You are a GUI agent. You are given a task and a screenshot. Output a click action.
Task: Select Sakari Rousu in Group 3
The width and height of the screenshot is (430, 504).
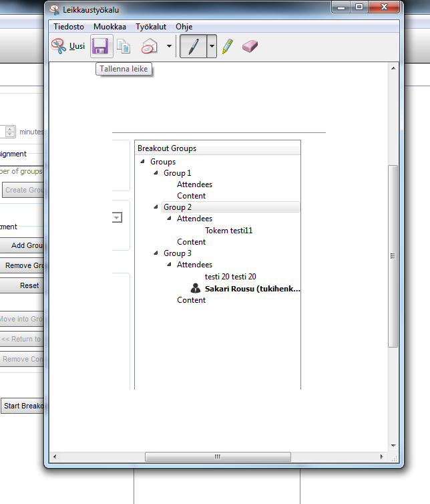coord(252,289)
